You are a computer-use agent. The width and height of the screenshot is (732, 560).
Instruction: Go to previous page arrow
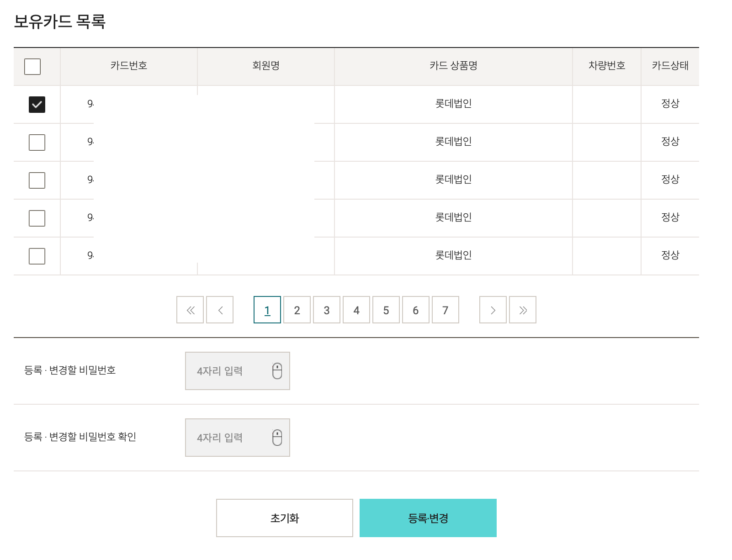220,310
